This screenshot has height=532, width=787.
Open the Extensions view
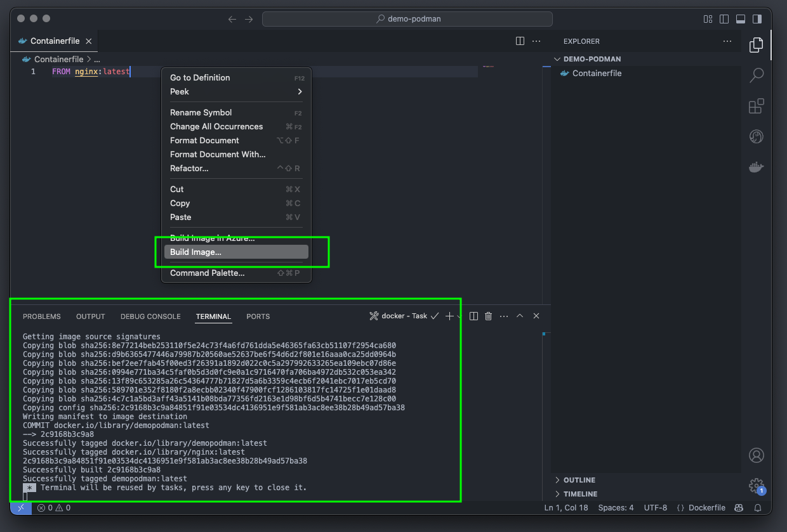pos(756,106)
